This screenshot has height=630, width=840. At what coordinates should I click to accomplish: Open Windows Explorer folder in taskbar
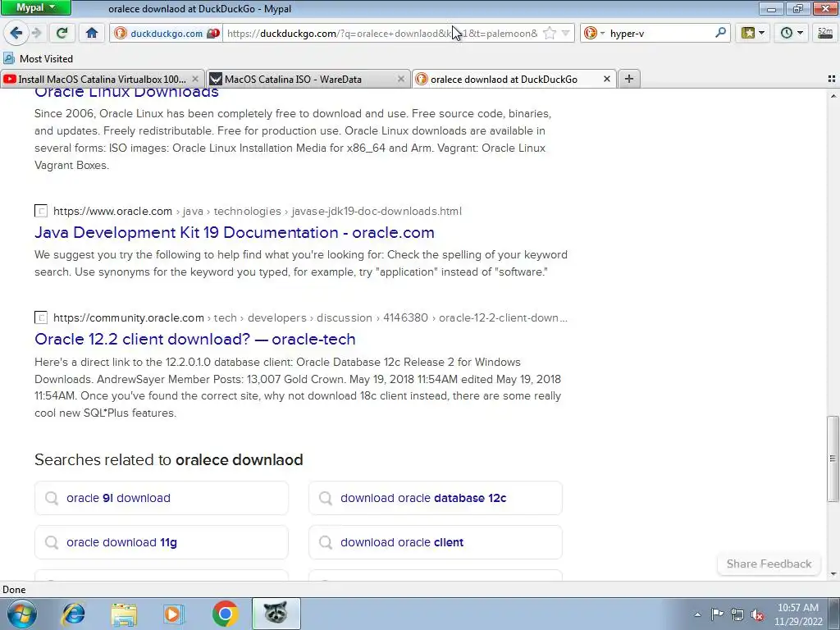coord(124,614)
